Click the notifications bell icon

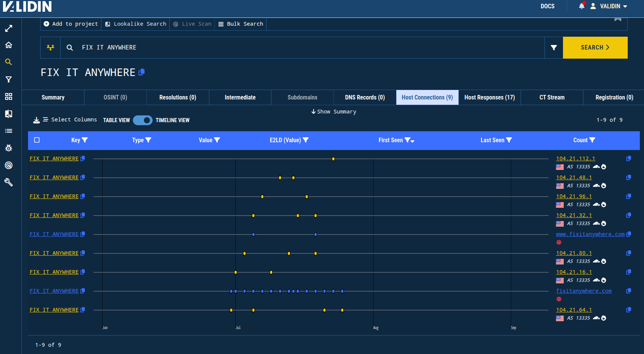pyautogui.click(x=582, y=6)
